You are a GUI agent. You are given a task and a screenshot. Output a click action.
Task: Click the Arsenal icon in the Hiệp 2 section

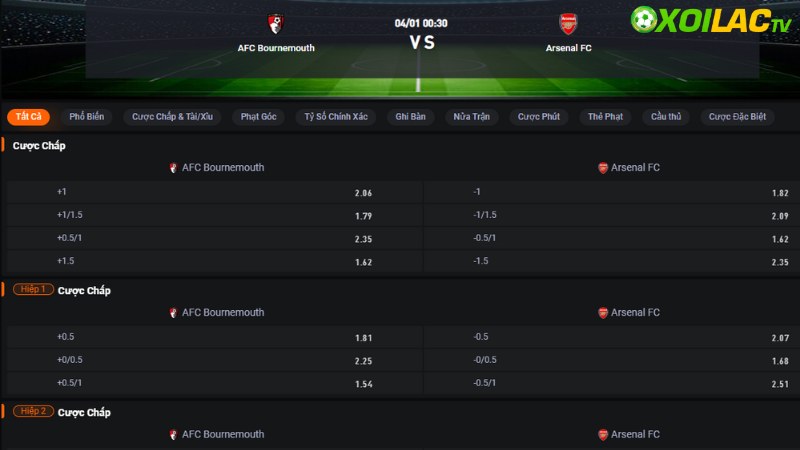coord(603,435)
